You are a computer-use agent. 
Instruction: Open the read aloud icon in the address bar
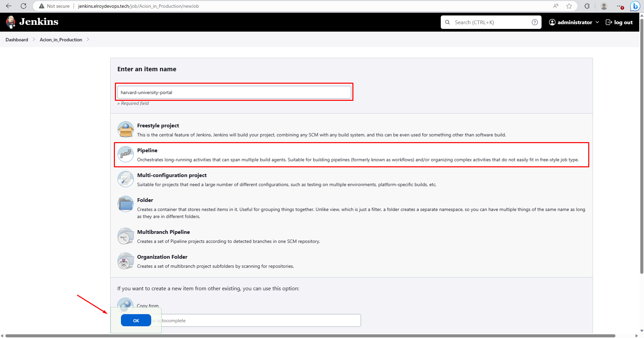(x=556, y=6)
